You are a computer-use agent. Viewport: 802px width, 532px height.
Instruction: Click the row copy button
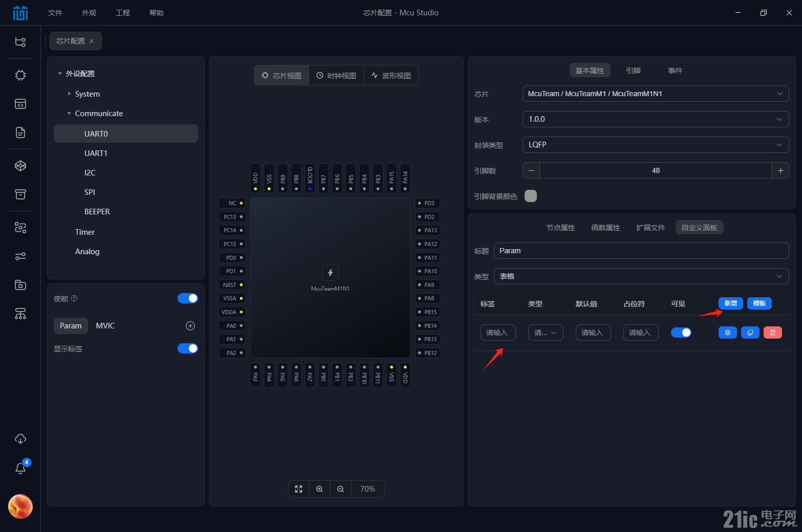(x=750, y=332)
